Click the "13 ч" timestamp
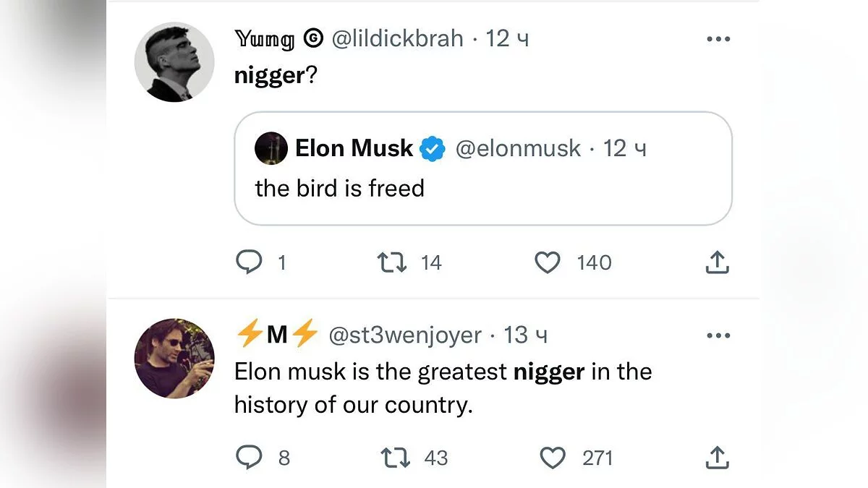 click(x=526, y=335)
